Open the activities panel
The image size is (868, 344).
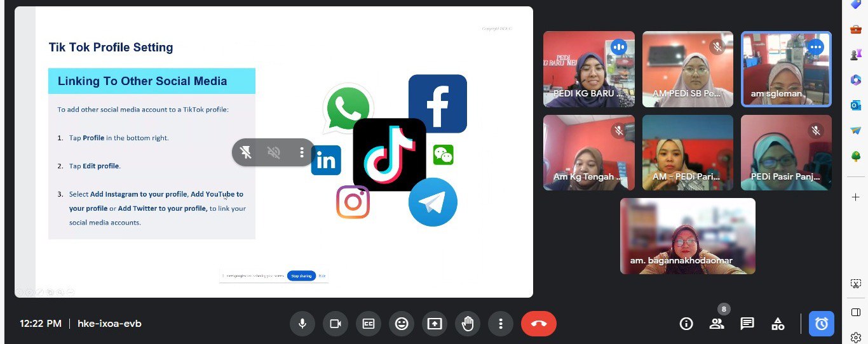(778, 324)
